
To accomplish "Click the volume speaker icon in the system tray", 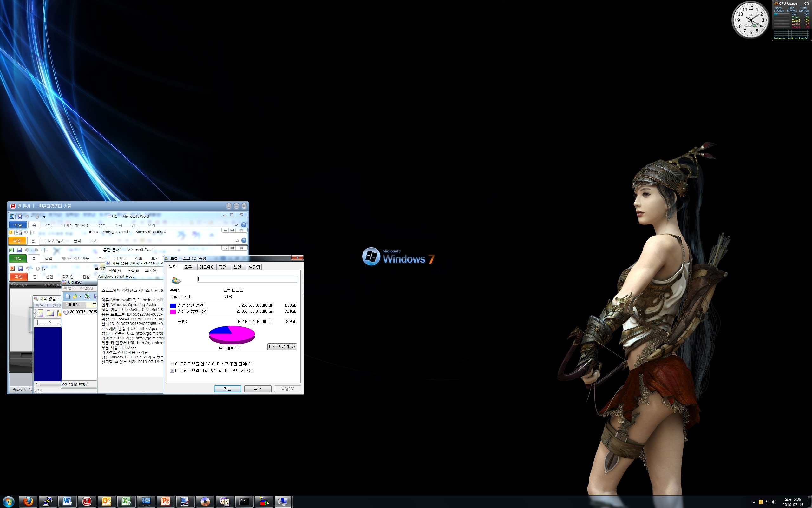I will point(775,502).
